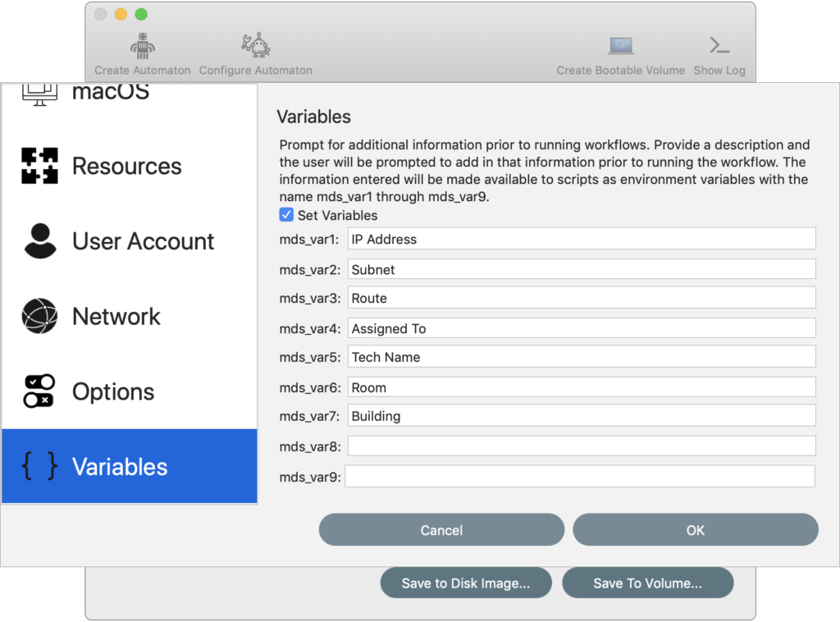This screenshot has width=840, height=622.
Task: Switch to the macOS section label
Action: pos(111,92)
